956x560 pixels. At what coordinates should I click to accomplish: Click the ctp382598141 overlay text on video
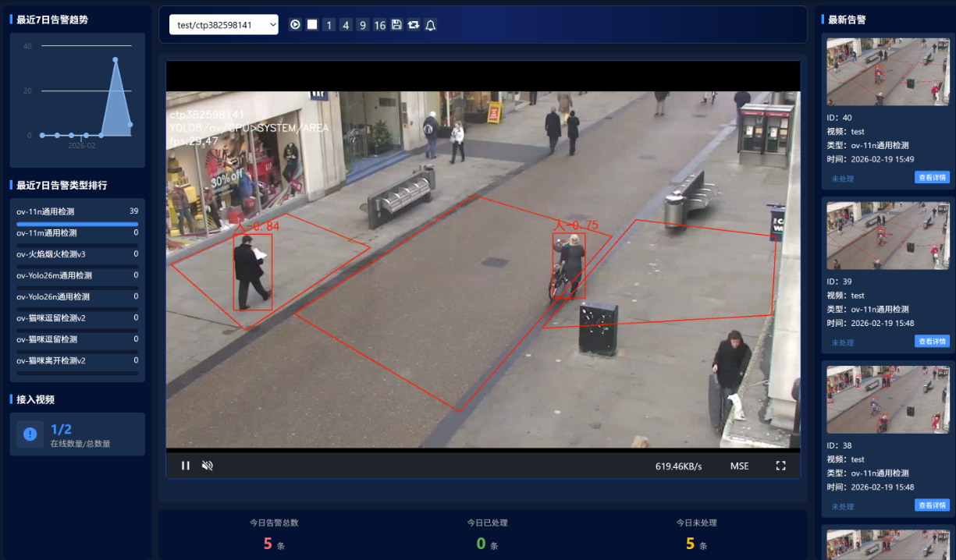[207, 115]
